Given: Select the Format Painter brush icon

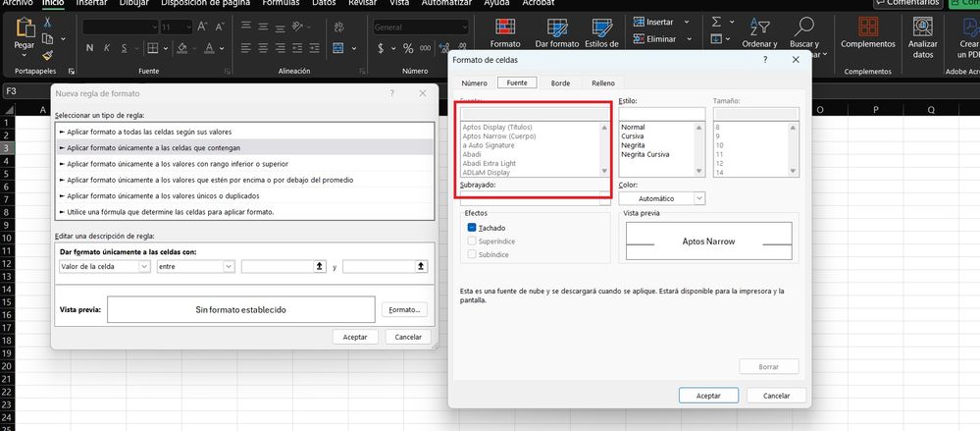Looking at the screenshot, I should point(48,54).
